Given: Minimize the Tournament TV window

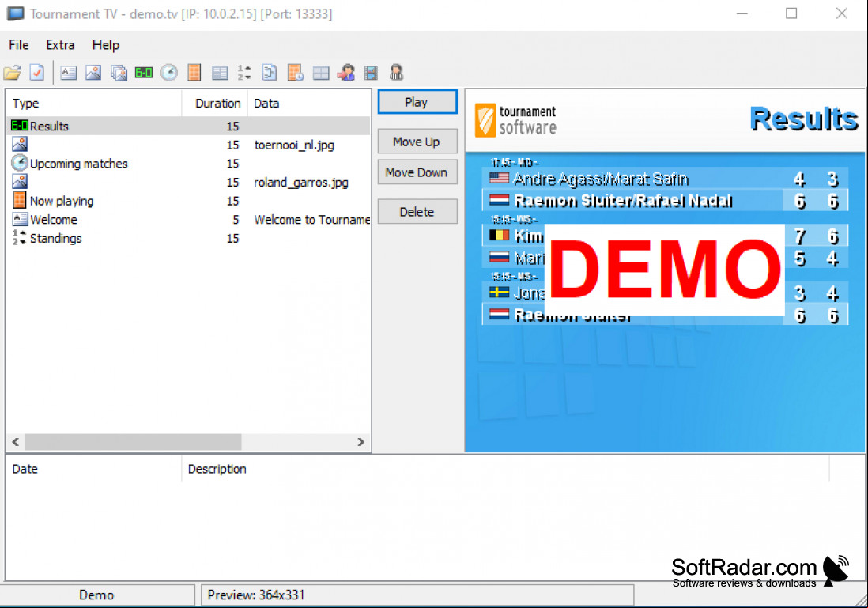Looking at the screenshot, I should click(x=742, y=13).
